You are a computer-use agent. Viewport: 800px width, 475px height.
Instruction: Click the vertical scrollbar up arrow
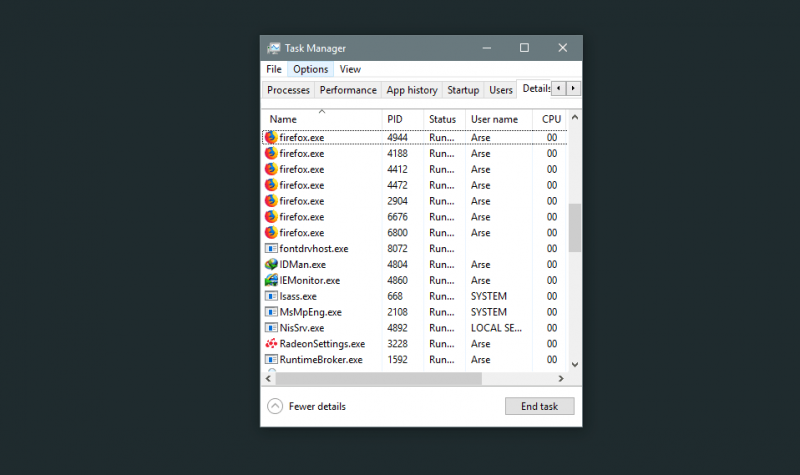(575, 117)
